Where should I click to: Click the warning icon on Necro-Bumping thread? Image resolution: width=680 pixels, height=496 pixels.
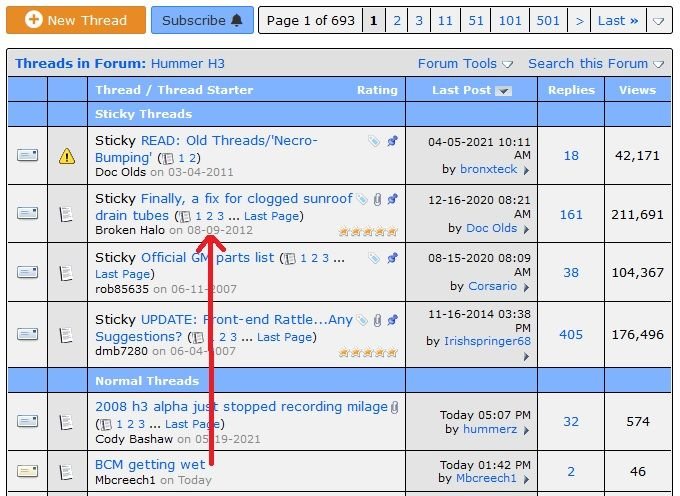click(66, 156)
